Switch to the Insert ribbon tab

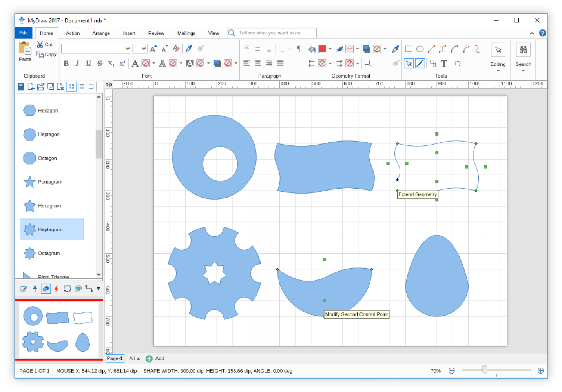129,33
